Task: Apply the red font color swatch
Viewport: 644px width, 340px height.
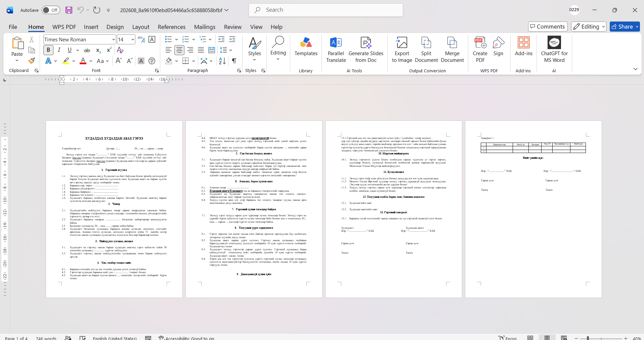Action: coord(83,61)
